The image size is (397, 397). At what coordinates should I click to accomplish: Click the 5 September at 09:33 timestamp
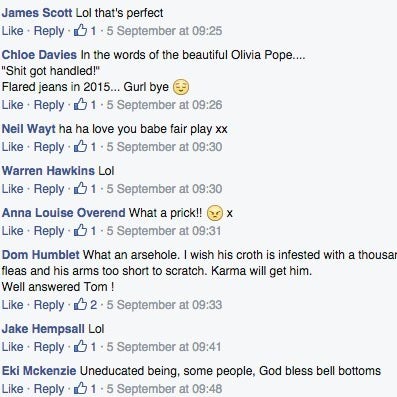[164, 305]
